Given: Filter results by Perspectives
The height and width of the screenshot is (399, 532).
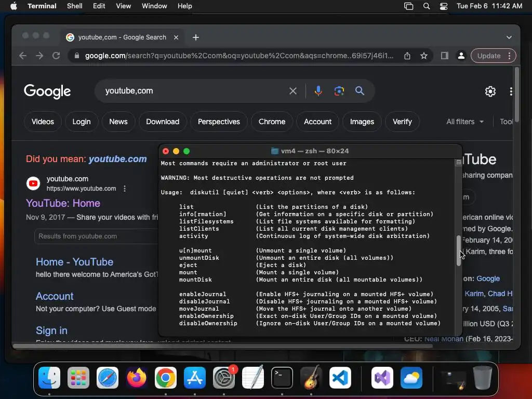Looking at the screenshot, I should pos(219,122).
